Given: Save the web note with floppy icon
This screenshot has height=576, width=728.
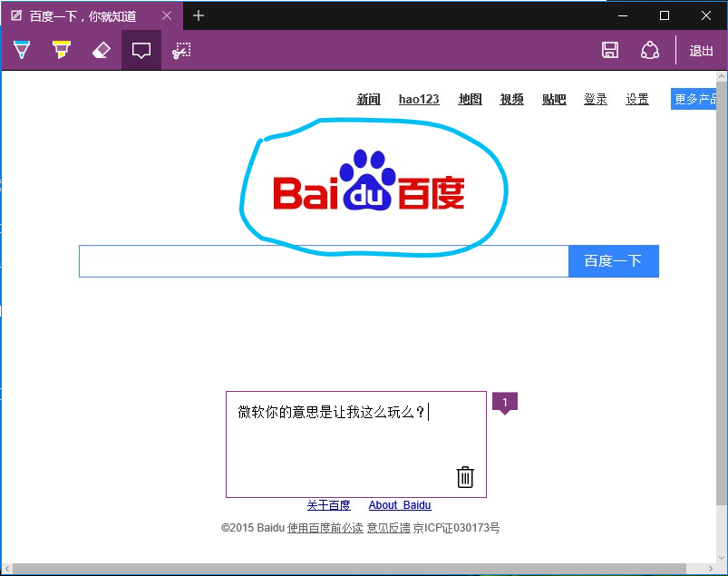Looking at the screenshot, I should coord(610,50).
